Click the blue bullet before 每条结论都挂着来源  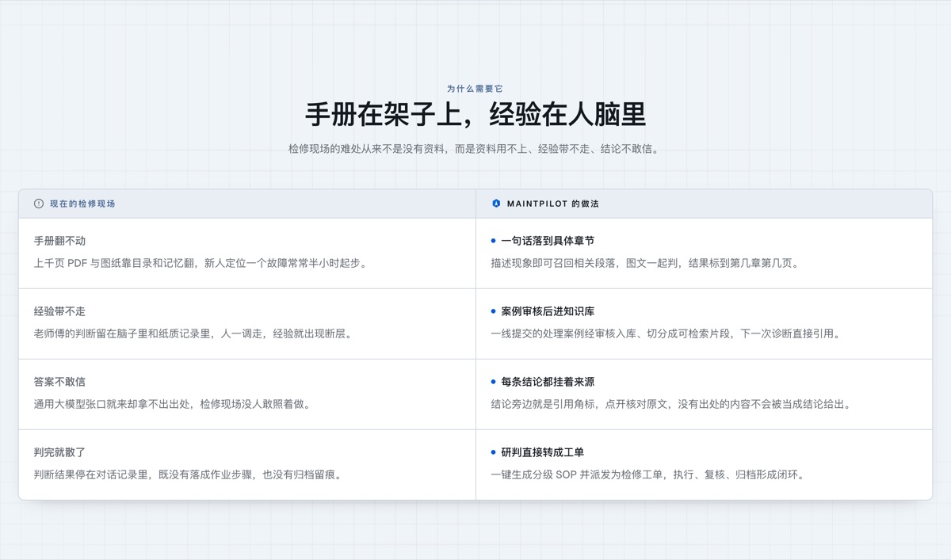493,382
